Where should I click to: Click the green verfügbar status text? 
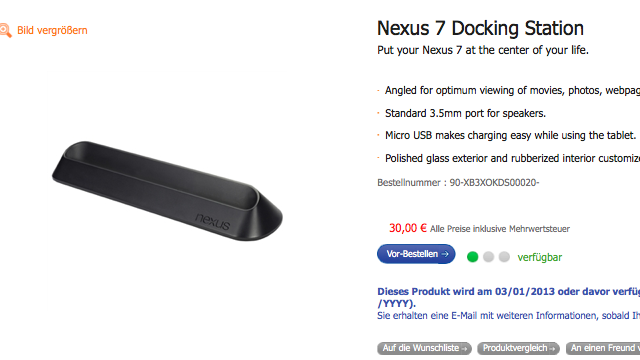(540, 257)
